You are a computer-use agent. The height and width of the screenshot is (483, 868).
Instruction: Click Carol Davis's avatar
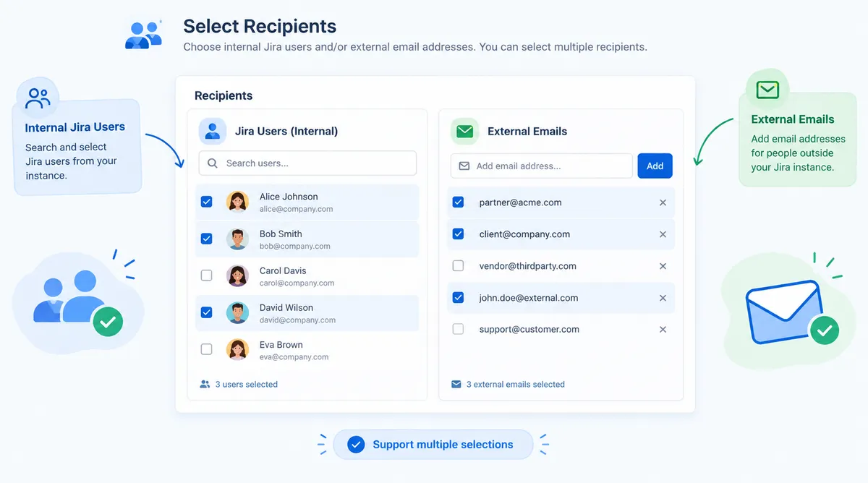pyautogui.click(x=237, y=276)
